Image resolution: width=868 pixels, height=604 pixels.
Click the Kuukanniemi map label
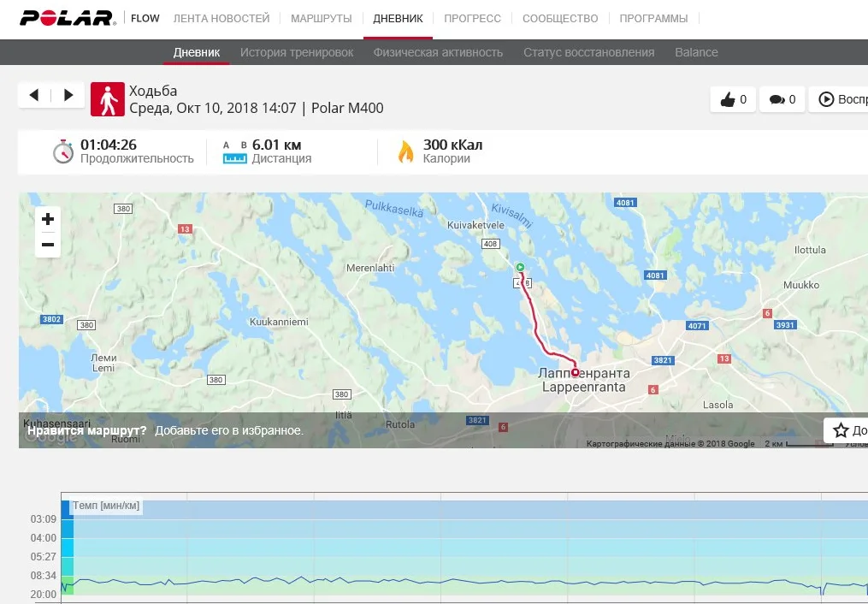[279, 322]
